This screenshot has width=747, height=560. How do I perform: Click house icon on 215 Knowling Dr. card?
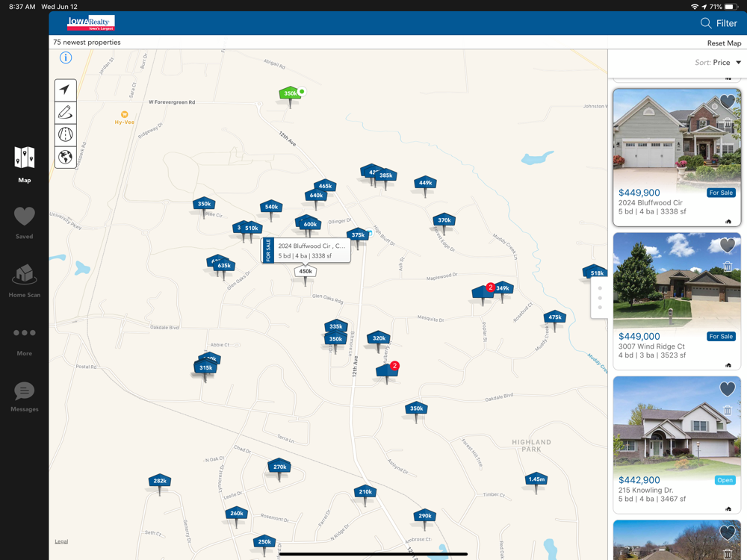click(728, 509)
